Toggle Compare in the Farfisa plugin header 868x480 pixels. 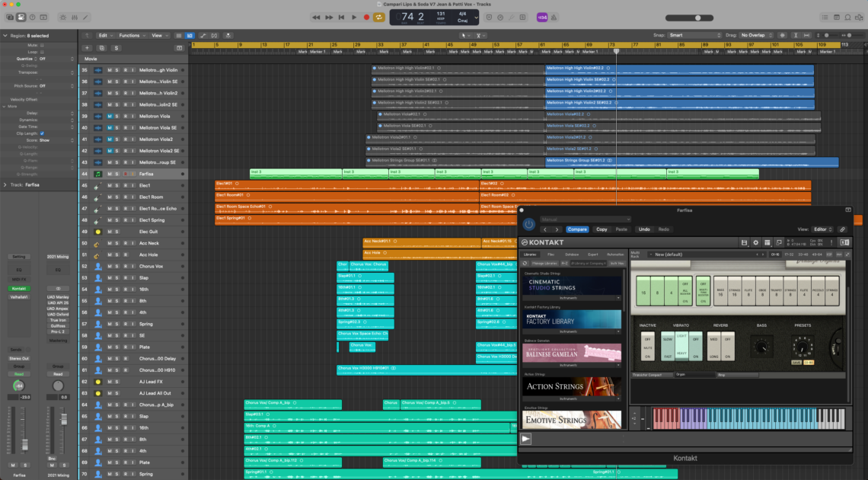coord(579,229)
